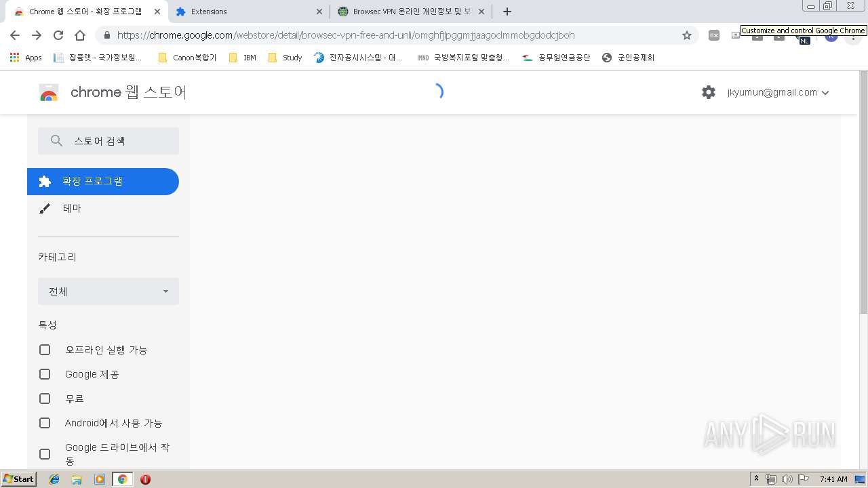Switch to the Extensions tab
868x488 pixels.
[249, 12]
